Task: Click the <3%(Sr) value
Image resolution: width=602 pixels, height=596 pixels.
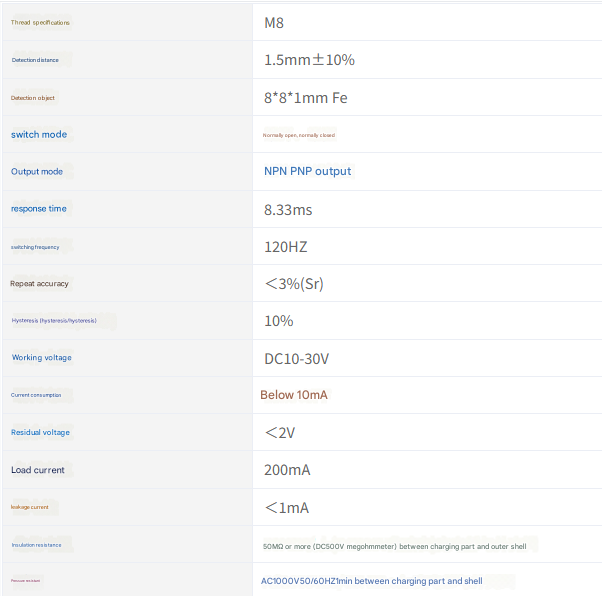Action: point(294,284)
